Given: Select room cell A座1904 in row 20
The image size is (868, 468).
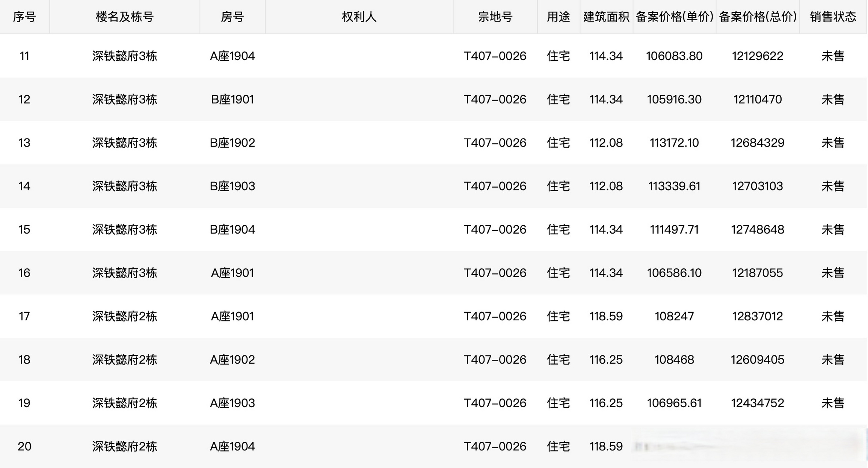Looking at the screenshot, I should pyautogui.click(x=232, y=446).
